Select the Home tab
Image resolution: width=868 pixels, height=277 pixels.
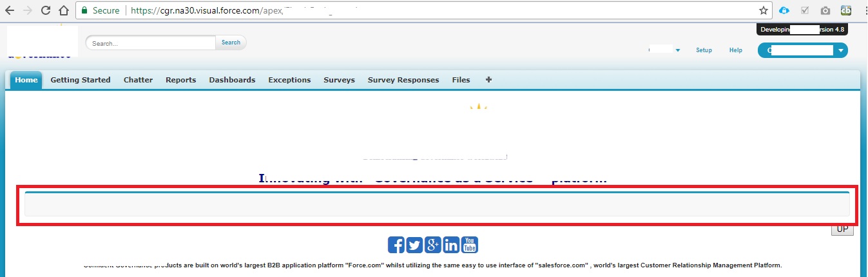pyautogui.click(x=26, y=80)
